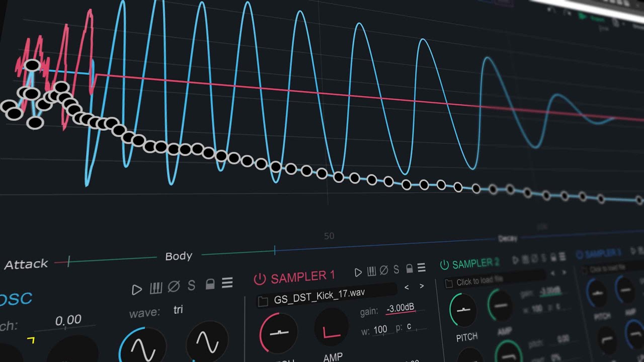Toggle Sampler 1 keyboard tracking icon
The image size is (644, 362).
pos(372,271)
